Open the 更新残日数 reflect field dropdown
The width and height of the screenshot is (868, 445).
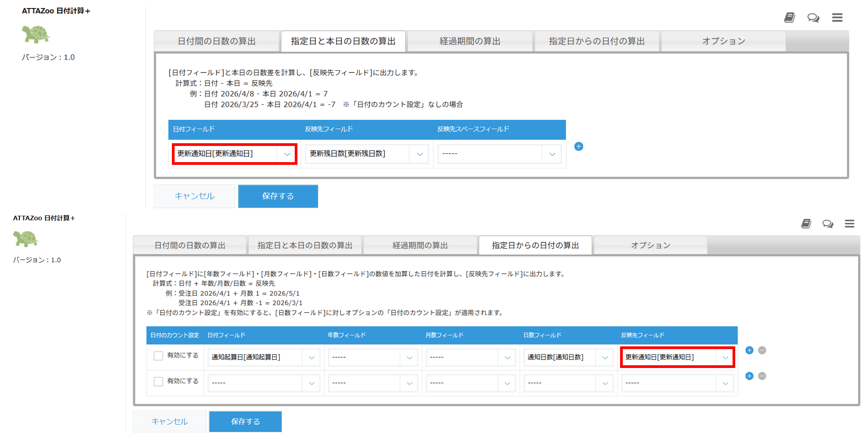[367, 154]
